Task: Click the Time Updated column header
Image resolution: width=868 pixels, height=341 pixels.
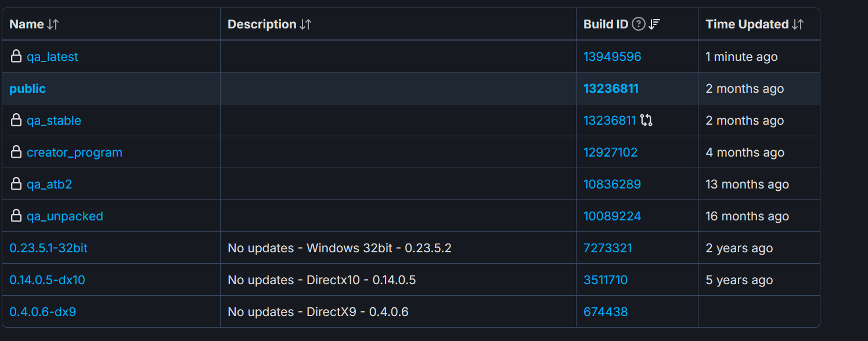Action: 747,24
